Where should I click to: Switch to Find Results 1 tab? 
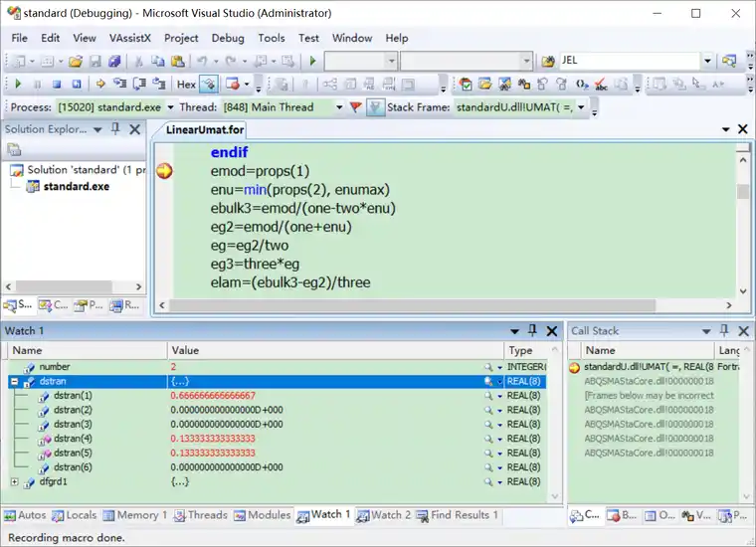[457, 515]
